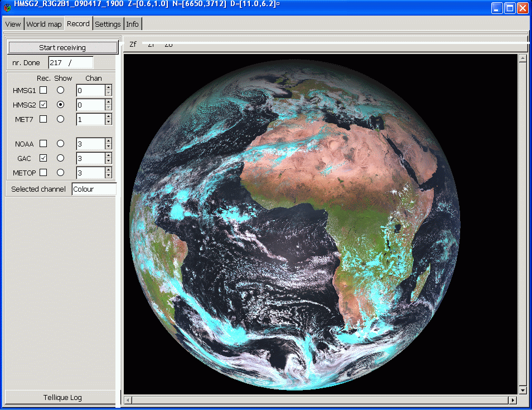Increase the HMSG2 channel spinner
The width and height of the screenshot is (532, 410).
[x=108, y=102]
